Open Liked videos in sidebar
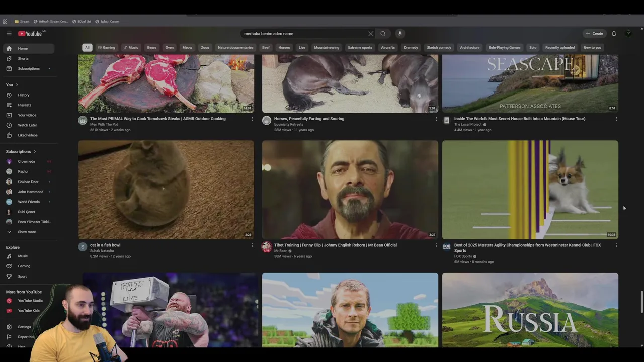Screen dimensions: 644x362 (28, 135)
